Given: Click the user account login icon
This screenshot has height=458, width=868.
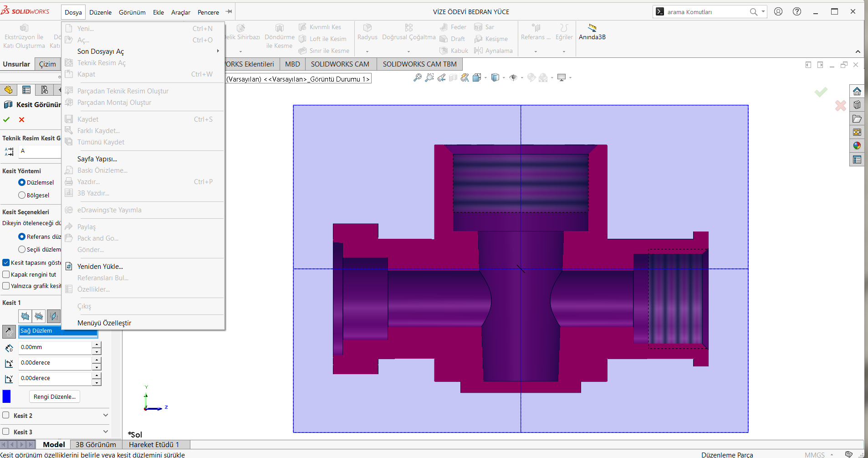Looking at the screenshot, I should click(778, 12).
